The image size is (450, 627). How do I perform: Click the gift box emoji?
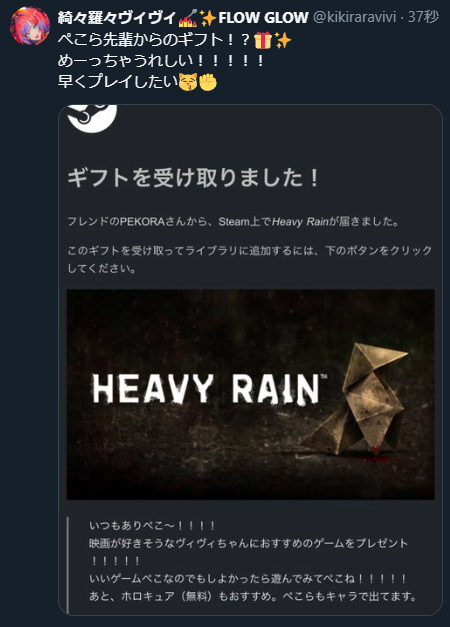pyautogui.click(x=263, y=40)
